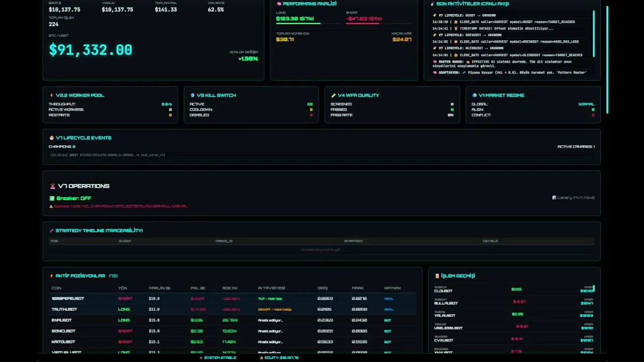
Task: Click the main page vertical scrollbar
Action: click(x=607, y=59)
